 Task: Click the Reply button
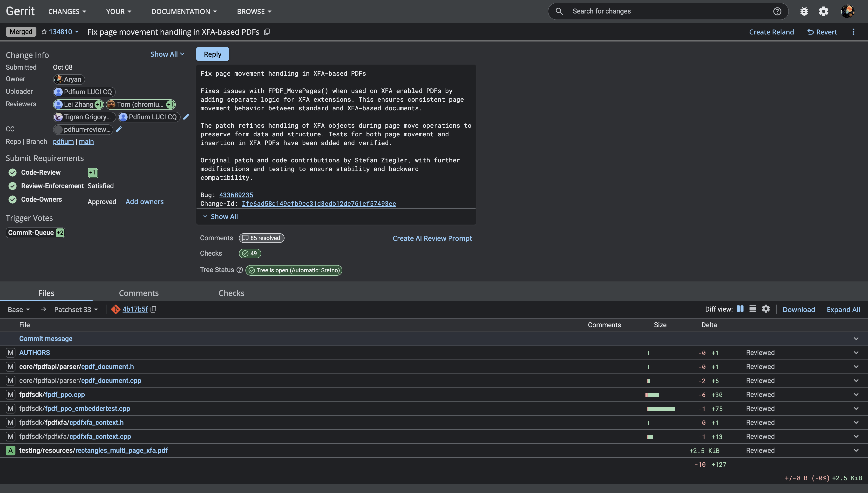(x=212, y=54)
